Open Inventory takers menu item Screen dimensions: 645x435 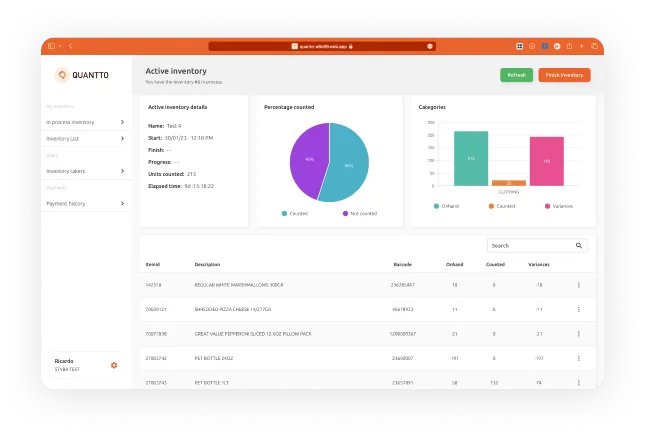86,171
